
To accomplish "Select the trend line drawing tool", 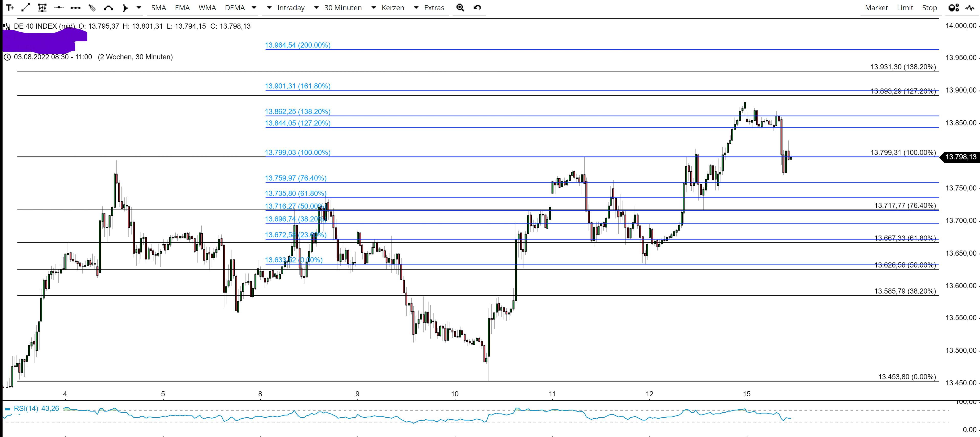I will tap(26, 8).
